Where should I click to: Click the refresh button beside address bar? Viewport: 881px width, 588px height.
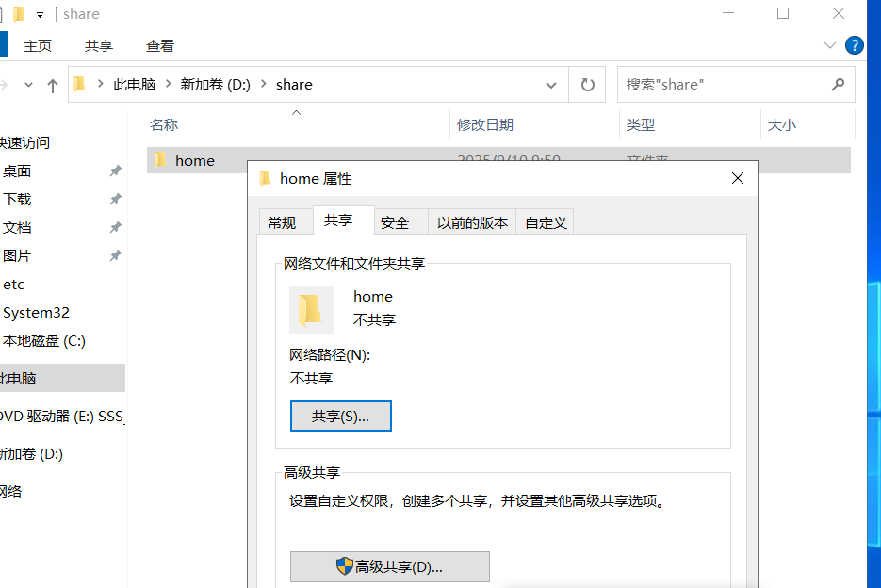pyautogui.click(x=588, y=85)
